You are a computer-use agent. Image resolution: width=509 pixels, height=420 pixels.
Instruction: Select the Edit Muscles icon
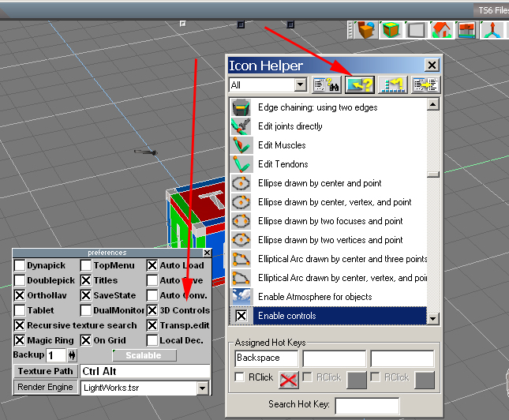[x=241, y=145]
